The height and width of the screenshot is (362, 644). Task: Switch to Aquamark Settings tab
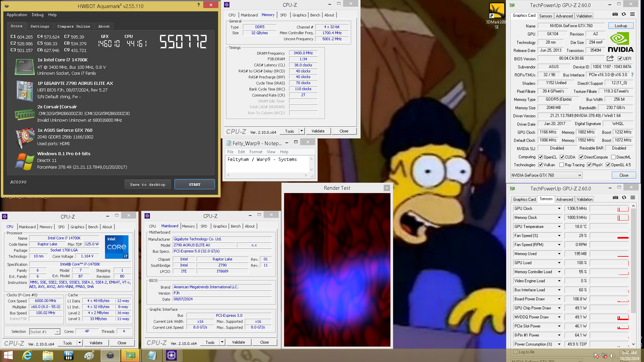[x=40, y=26]
